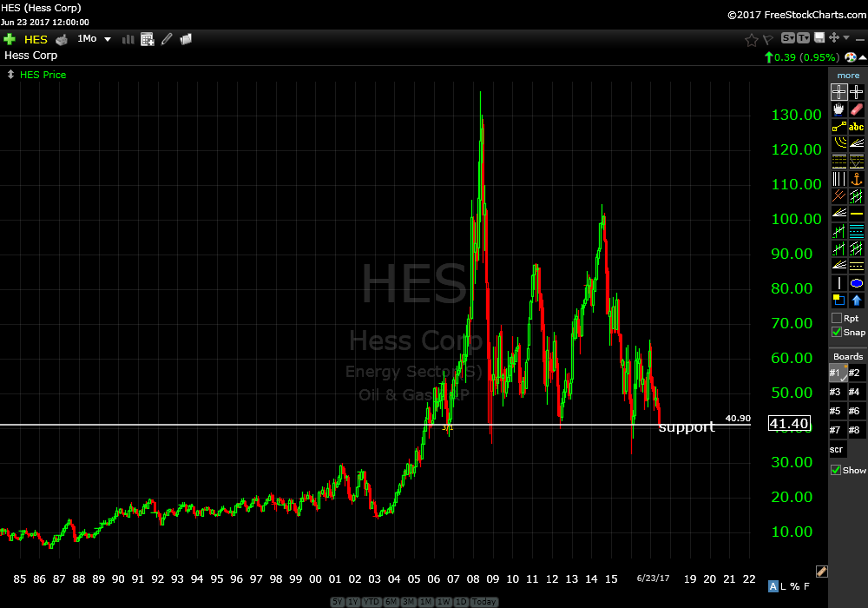
Task: Enable the Rpt checkbox
Action: click(837, 318)
